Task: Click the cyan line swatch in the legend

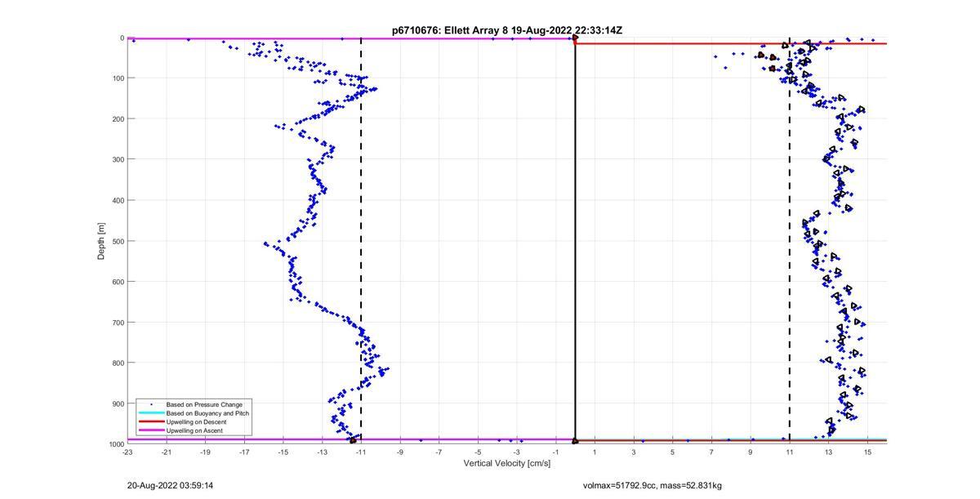Action: pyautogui.click(x=151, y=413)
